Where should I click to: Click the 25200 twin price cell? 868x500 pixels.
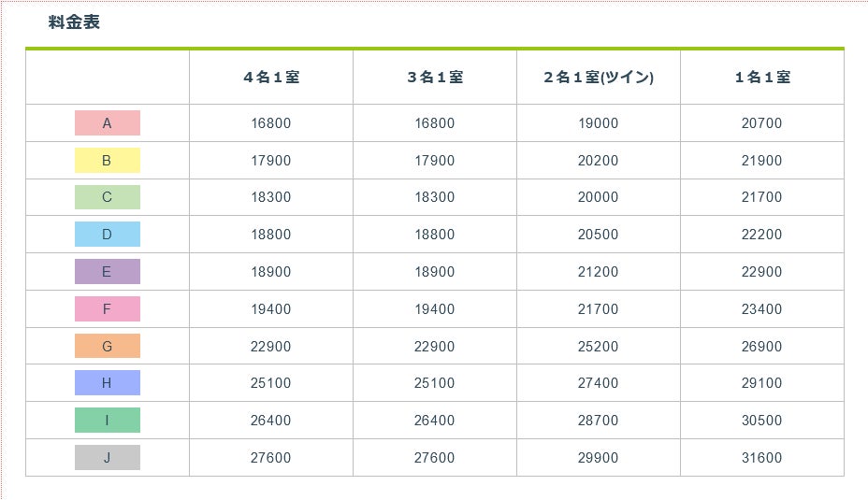(598, 347)
